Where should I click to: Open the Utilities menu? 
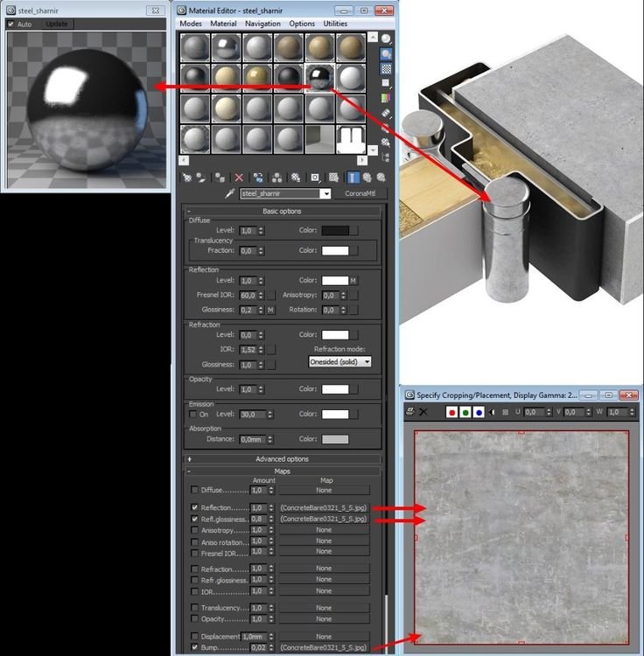tap(335, 24)
